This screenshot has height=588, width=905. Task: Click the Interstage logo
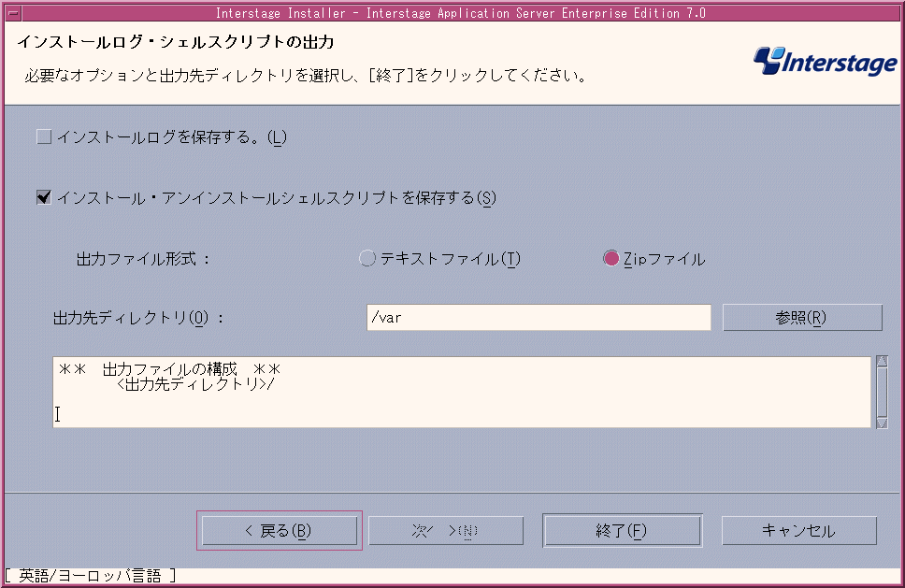pyautogui.click(x=826, y=61)
